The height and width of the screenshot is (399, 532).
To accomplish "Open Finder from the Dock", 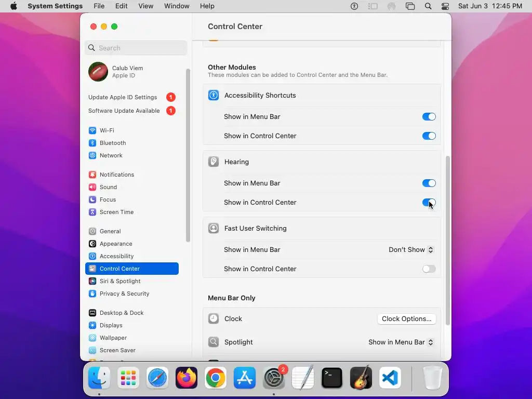I will point(99,378).
